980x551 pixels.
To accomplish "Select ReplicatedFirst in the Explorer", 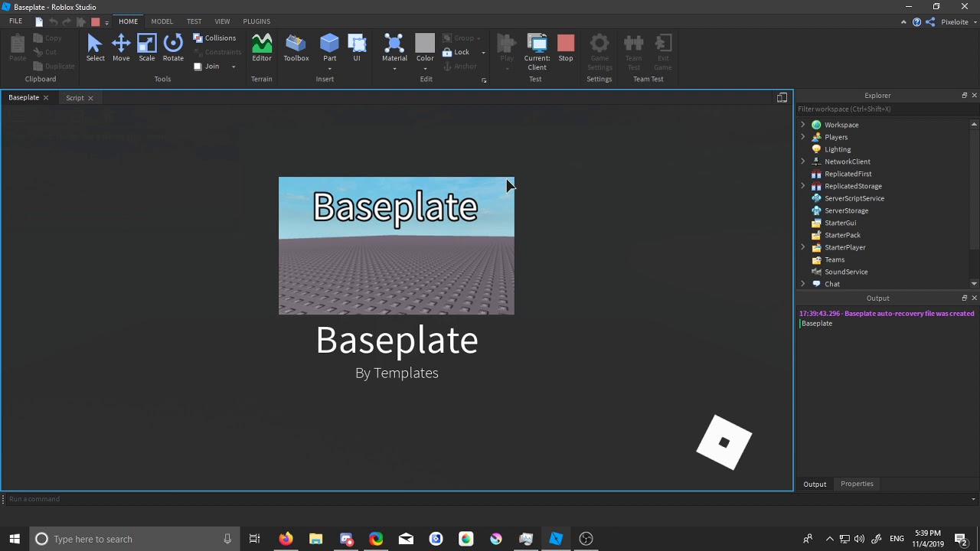I will pyautogui.click(x=848, y=174).
